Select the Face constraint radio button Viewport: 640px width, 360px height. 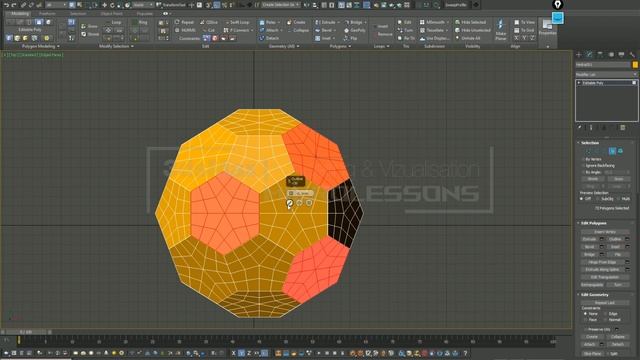585,320
